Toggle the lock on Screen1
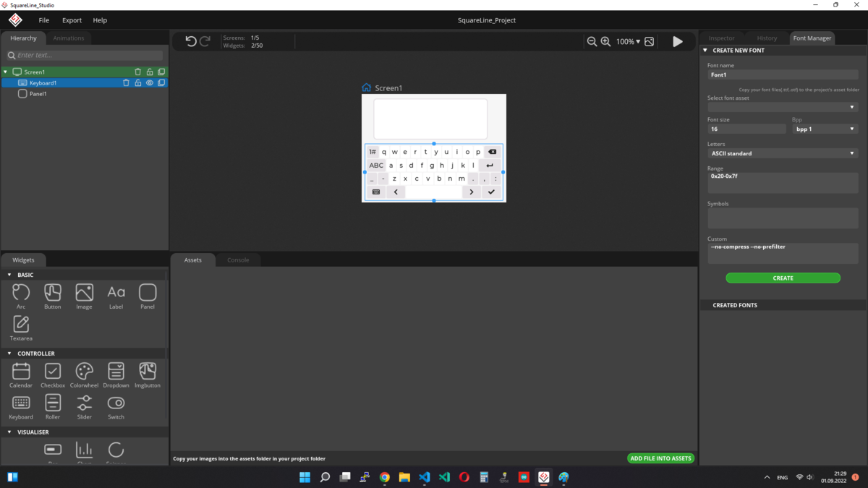Viewport: 868px width, 488px height. pyautogui.click(x=150, y=72)
